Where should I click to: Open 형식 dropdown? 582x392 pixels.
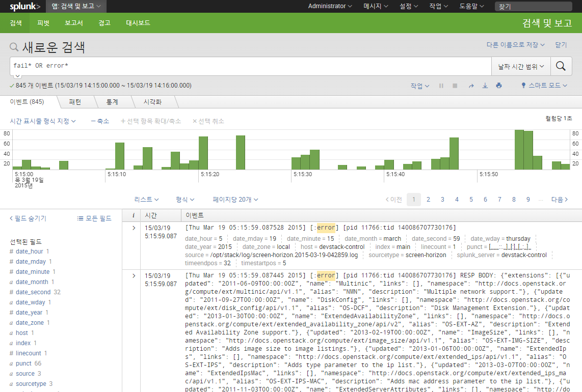[185, 200]
